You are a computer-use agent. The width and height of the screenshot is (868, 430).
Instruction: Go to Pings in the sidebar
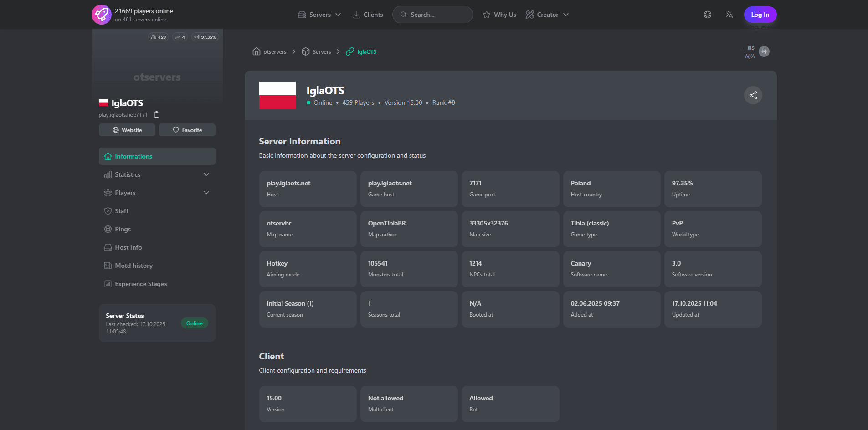pyautogui.click(x=157, y=229)
